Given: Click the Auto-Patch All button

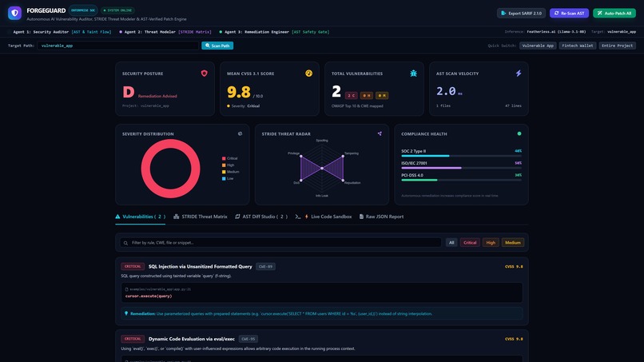Looking at the screenshot, I should [614, 13].
